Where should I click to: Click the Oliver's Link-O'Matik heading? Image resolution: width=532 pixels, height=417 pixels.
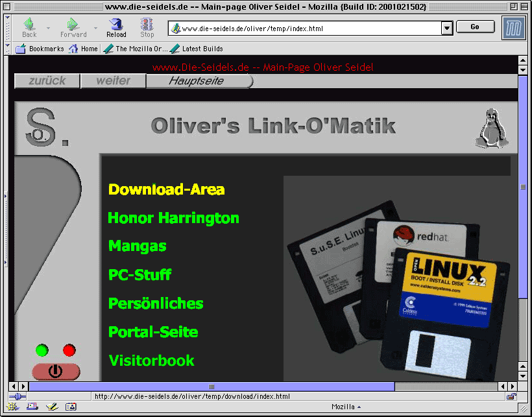(273, 126)
